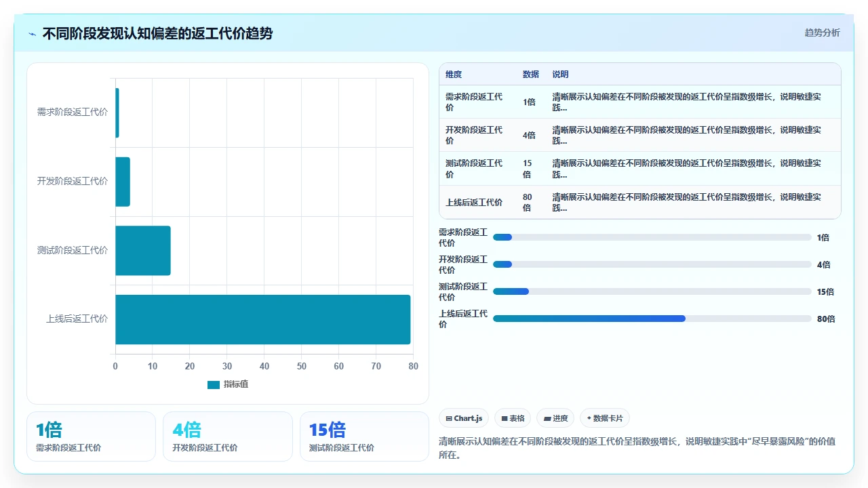Open the 1倍 需求阶段返工代价 summary card

(x=91, y=436)
